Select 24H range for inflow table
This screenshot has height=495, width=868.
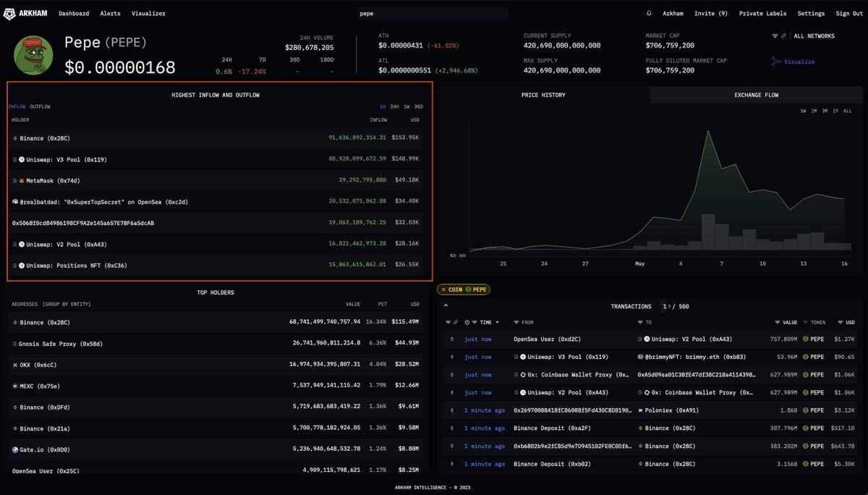coord(395,106)
